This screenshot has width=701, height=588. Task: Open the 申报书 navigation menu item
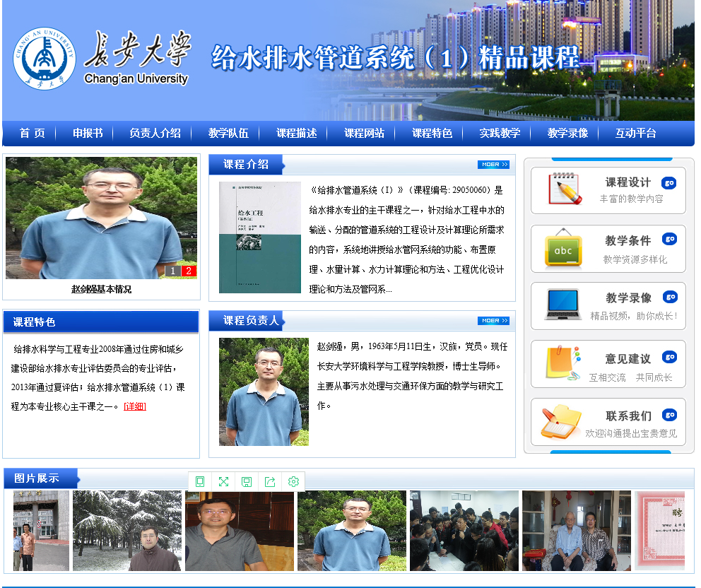click(88, 133)
